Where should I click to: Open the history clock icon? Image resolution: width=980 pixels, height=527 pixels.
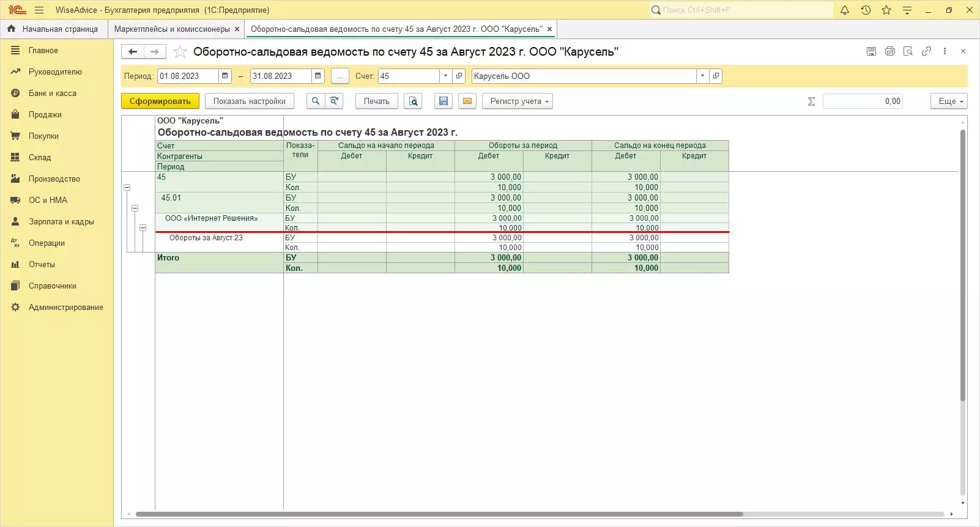(866, 10)
